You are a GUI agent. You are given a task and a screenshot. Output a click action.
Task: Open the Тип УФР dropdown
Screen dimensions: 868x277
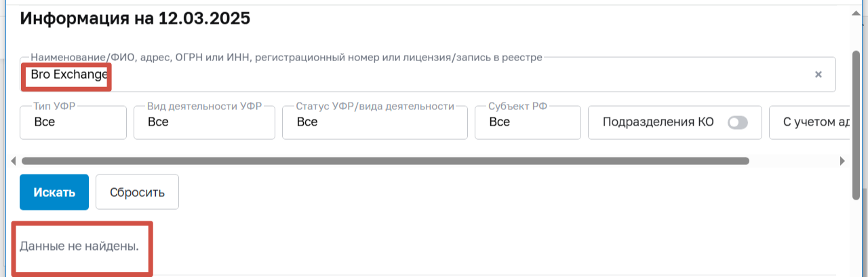tap(73, 123)
